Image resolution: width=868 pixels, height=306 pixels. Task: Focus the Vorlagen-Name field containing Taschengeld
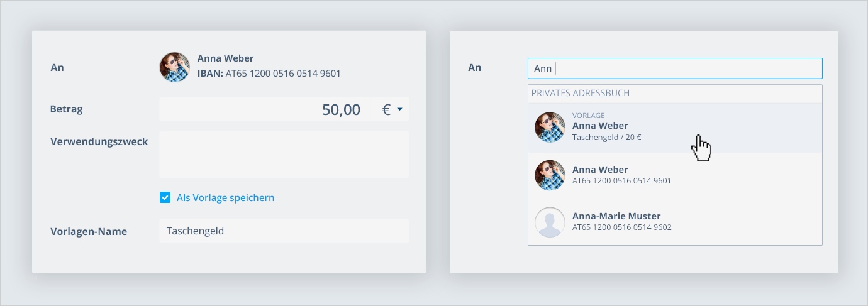pyautogui.click(x=284, y=231)
